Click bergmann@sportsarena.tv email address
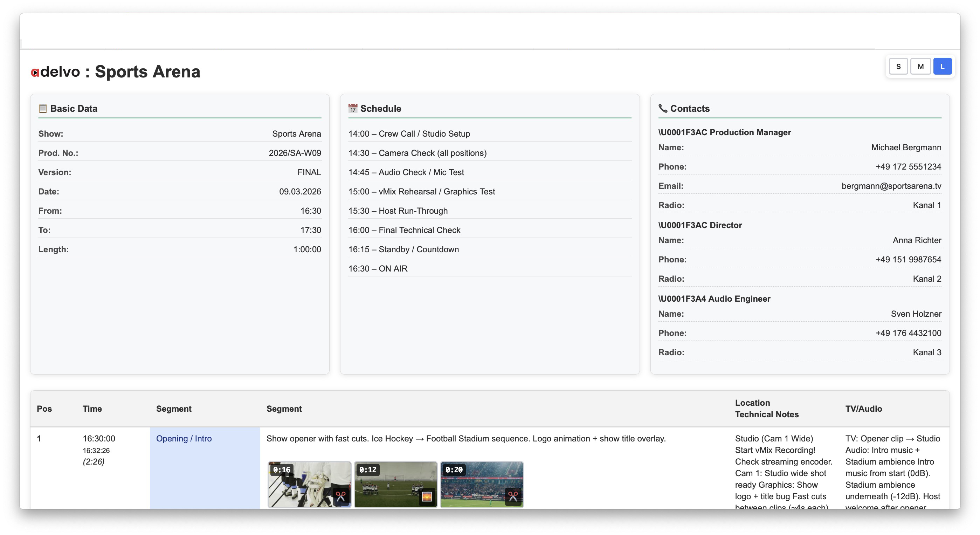The height and width of the screenshot is (535, 980). 891,186
